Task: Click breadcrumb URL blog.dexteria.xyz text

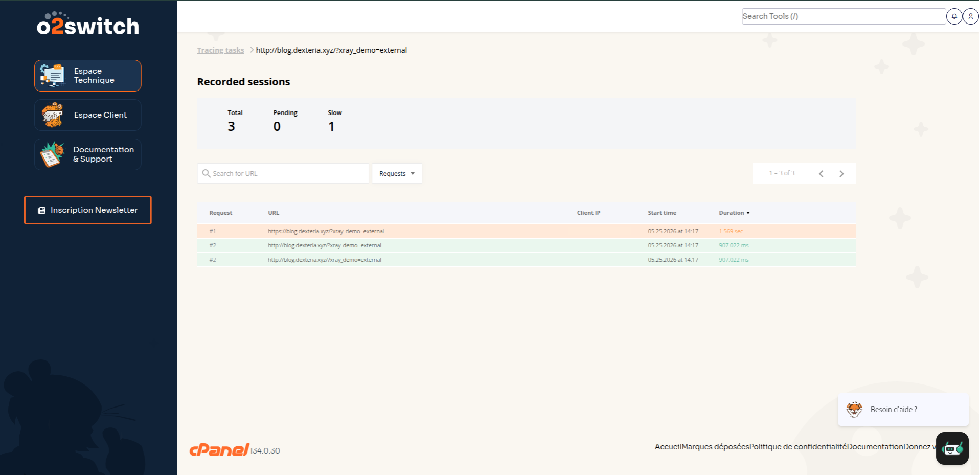Action: pyautogui.click(x=331, y=50)
